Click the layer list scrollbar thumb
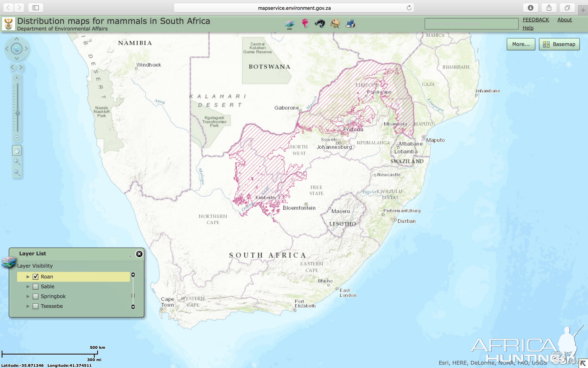The image size is (588, 368). tap(133, 295)
